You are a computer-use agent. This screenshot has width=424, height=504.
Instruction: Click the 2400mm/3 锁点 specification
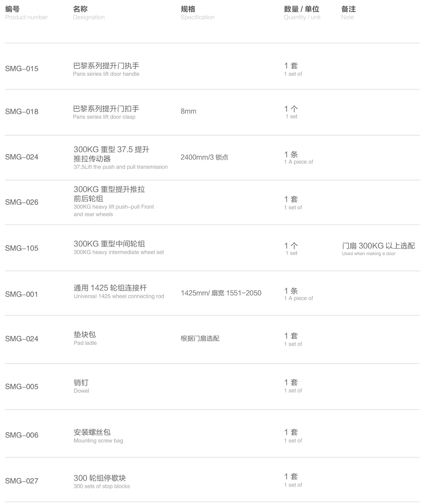click(x=204, y=157)
